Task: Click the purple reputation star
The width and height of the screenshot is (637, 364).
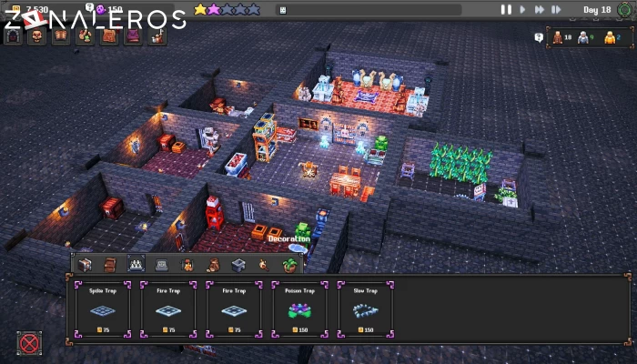Action: [213, 9]
